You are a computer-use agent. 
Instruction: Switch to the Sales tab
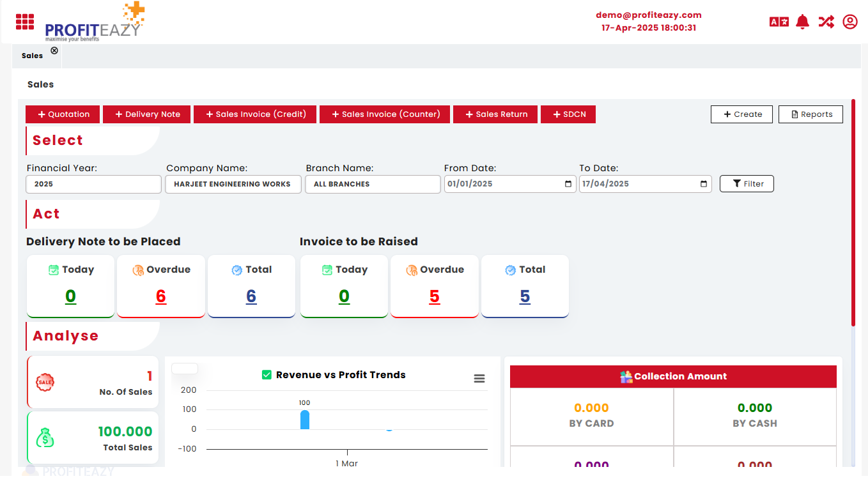coord(32,56)
